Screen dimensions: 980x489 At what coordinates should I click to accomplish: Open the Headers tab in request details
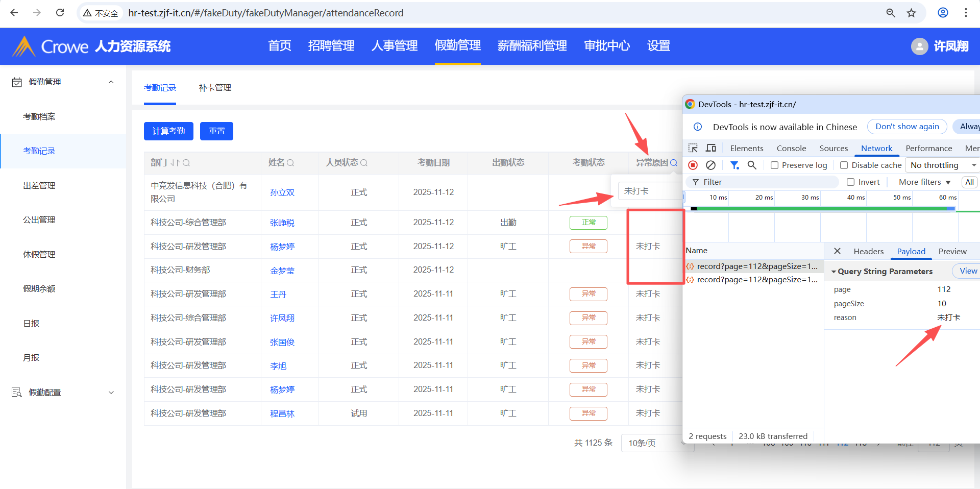(868, 251)
